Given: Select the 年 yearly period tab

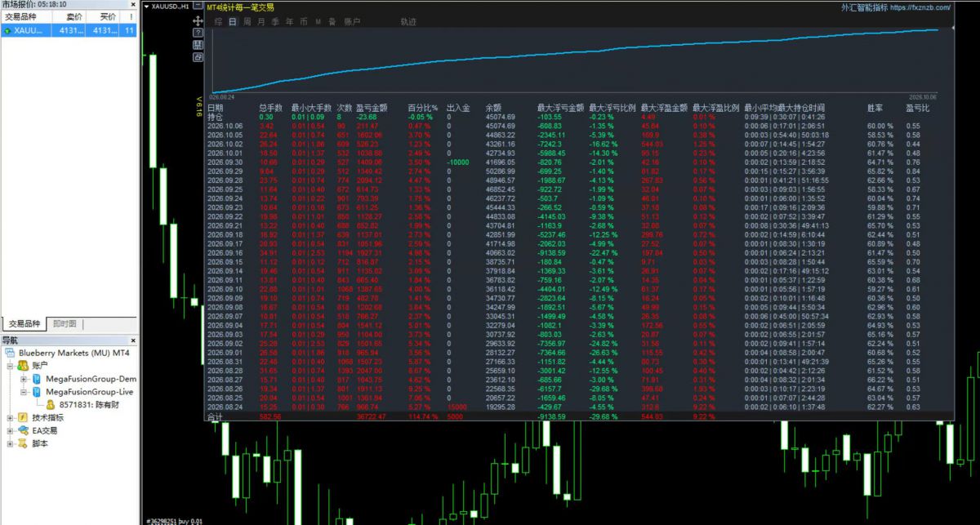Looking at the screenshot, I should [x=290, y=21].
